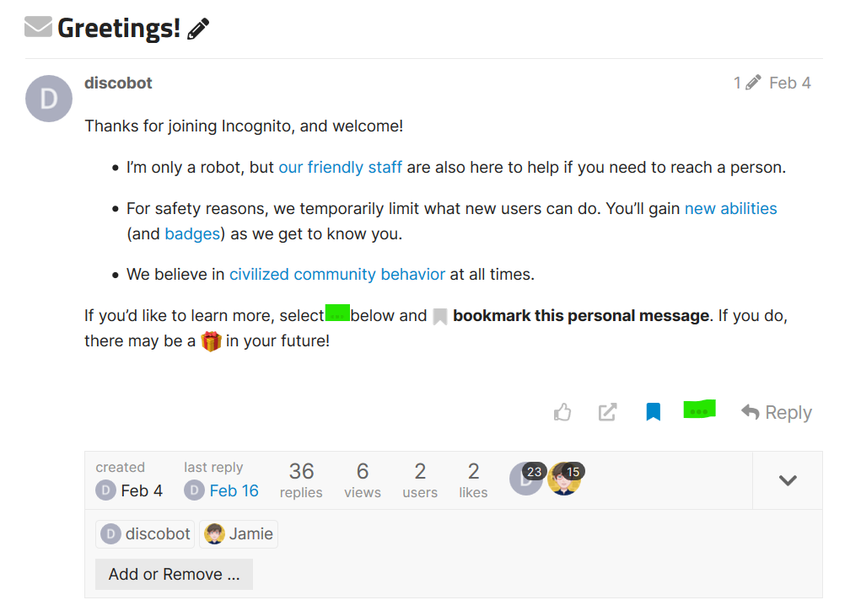The width and height of the screenshot is (861, 616).
Task: Open 'civilized community behavior' link
Action: 337,274
